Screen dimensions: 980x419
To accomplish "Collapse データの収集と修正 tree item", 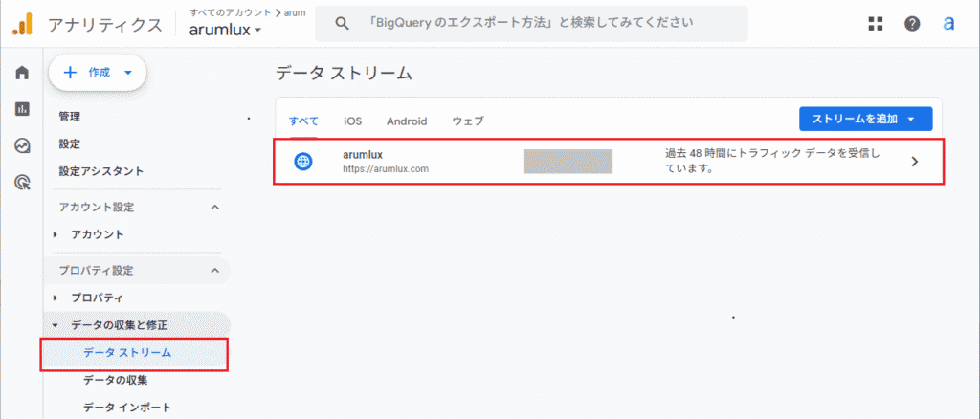I will coord(56,324).
